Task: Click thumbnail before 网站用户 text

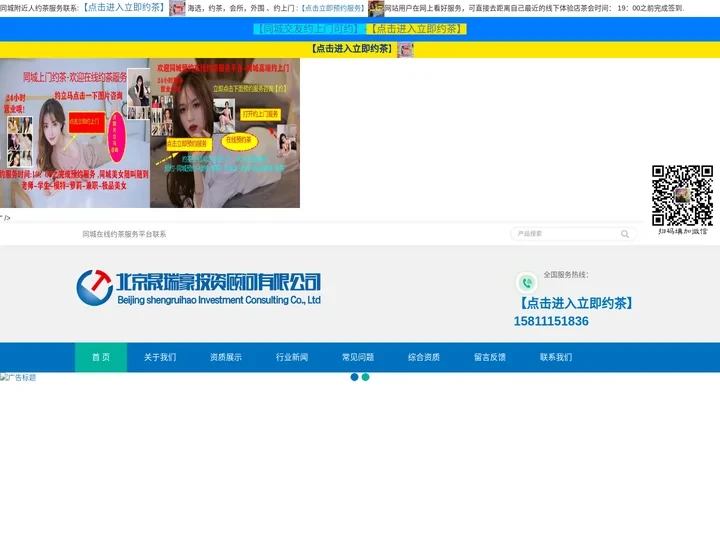Action: pyautogui.click(x=376, y=8)
